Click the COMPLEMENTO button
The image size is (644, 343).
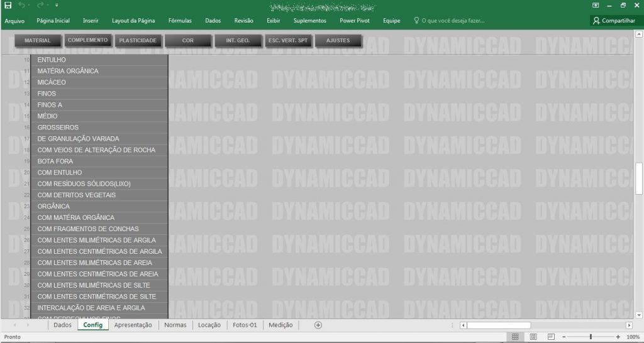88,40
